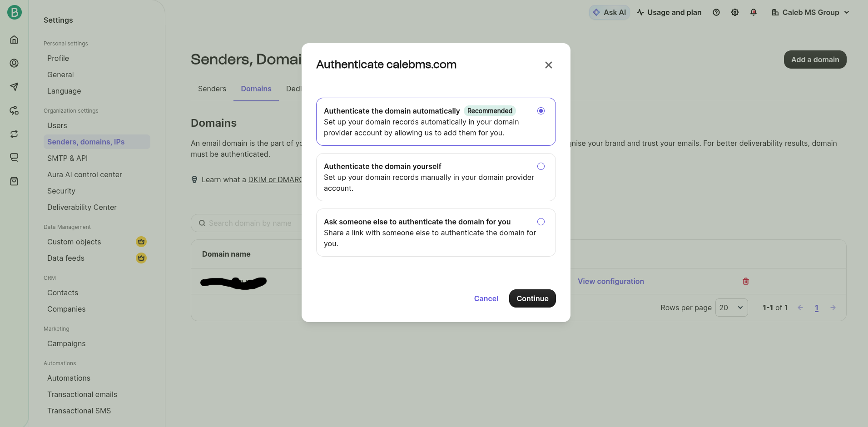Open SMTP & API settings
The image size is (868, 427).
pos(68,158)
